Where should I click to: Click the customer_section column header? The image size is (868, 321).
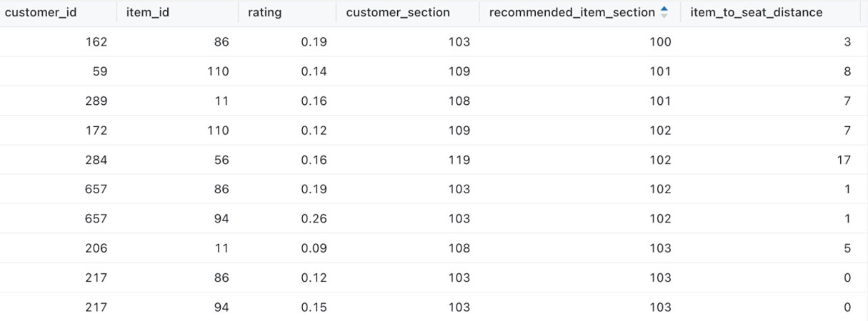coord(398,12)
